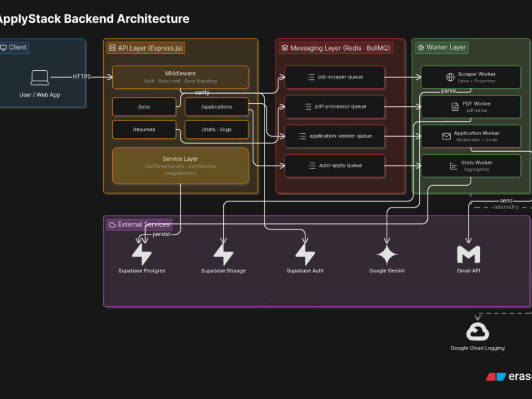This screenshot has width=532, height=399.
Task: Click the Supabase Storage label
Action: (223, 271)
